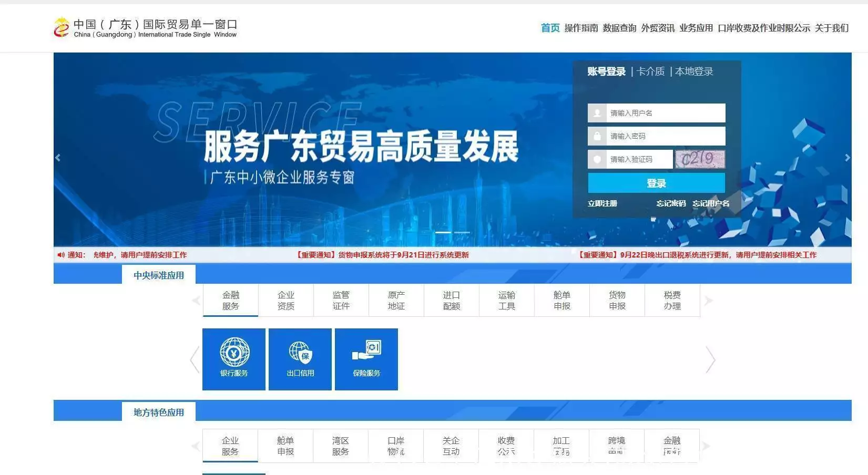This screenshot has height=475, width=868.
Task: Open the 忘记密码 link
Action: (x=671, y=203)
